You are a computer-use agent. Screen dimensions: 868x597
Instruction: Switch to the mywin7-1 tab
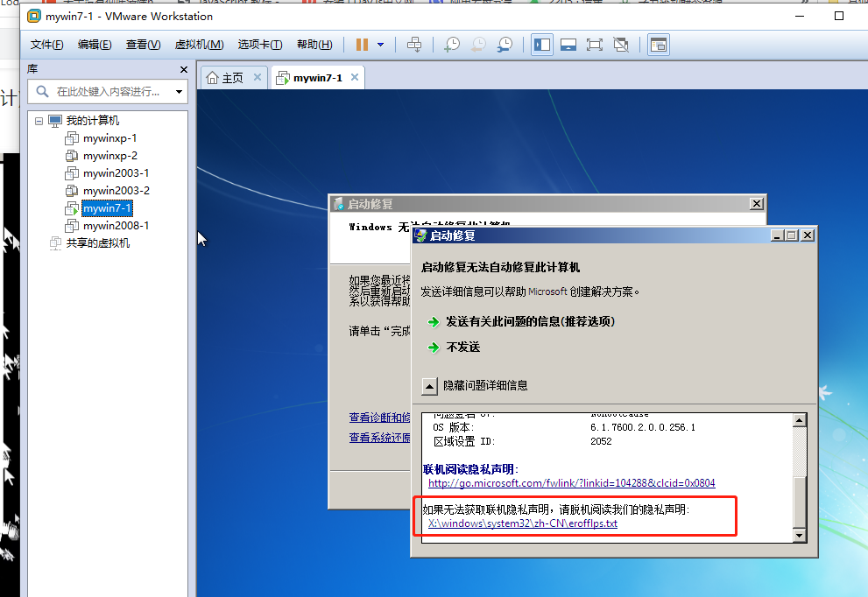click(x=318, y=78)
